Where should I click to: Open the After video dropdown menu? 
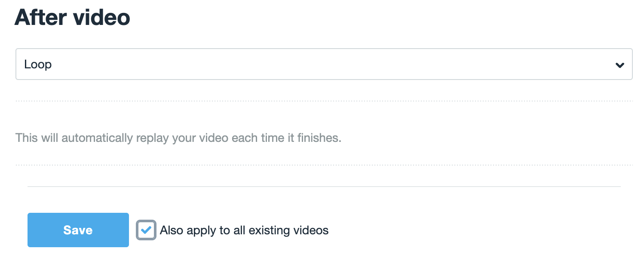(324, 64)
